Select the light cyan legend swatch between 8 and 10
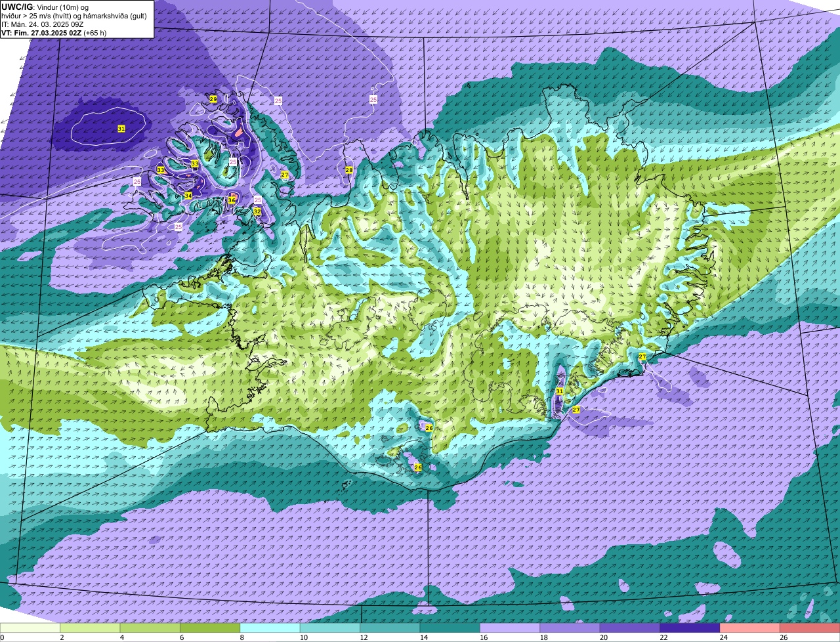 [x=270, y=628]
